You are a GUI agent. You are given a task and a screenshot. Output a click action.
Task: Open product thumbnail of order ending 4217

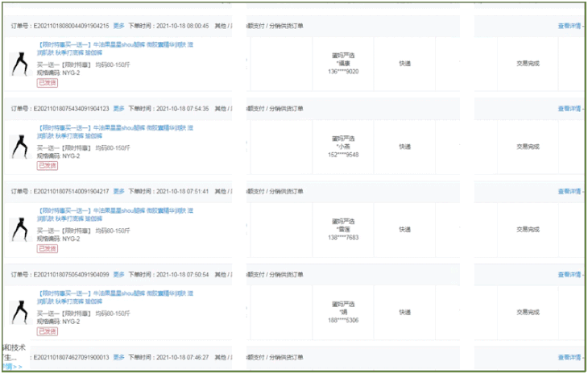click(18, 229)
